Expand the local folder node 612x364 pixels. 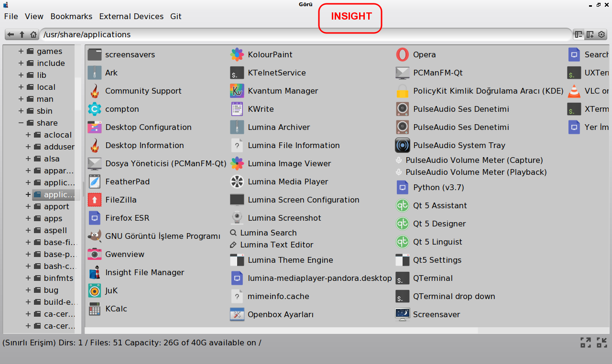(x=21, y=87)
